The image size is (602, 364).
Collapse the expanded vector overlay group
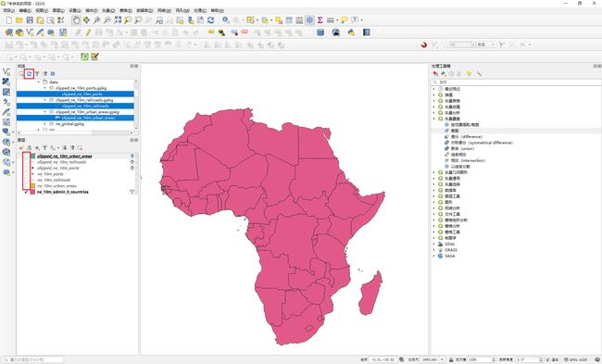click(434, 119)
